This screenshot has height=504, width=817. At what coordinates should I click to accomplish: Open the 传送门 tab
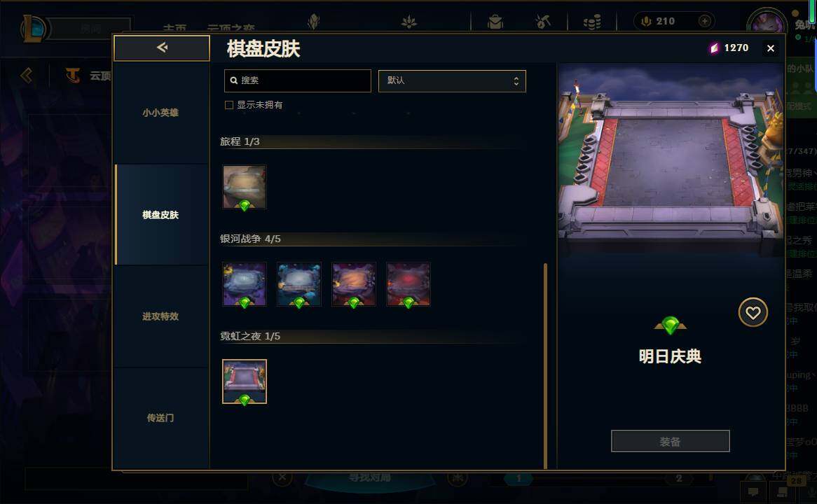(160, 418)
